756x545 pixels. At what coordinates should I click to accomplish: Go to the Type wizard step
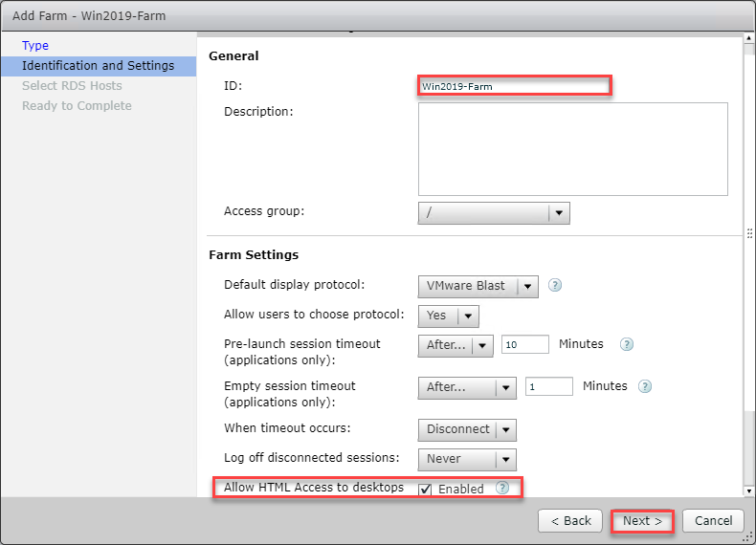coord(35,45)
